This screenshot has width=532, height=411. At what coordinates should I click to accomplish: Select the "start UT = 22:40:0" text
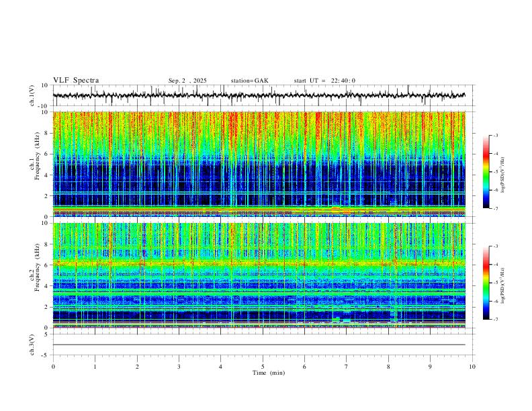pyautogui.click(x=324, y=81)
